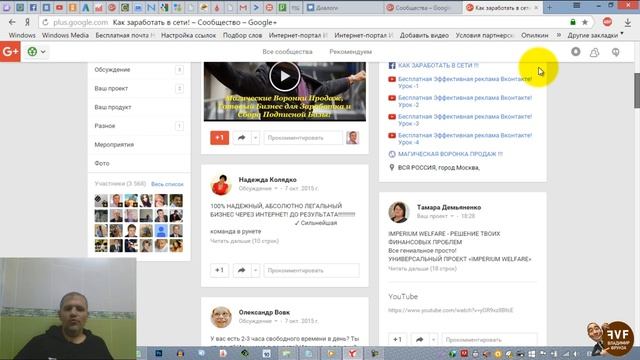Play the Магические Воронки Продаж video

click(x=284, y=76)
